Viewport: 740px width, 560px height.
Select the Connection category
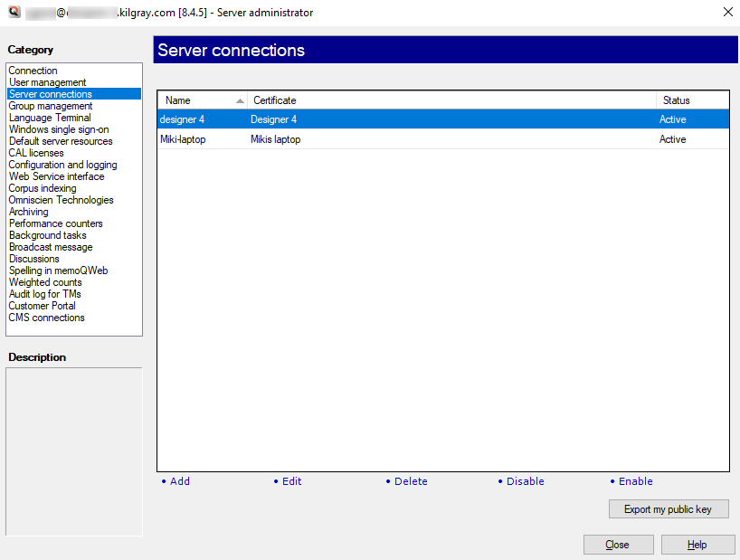33,70
